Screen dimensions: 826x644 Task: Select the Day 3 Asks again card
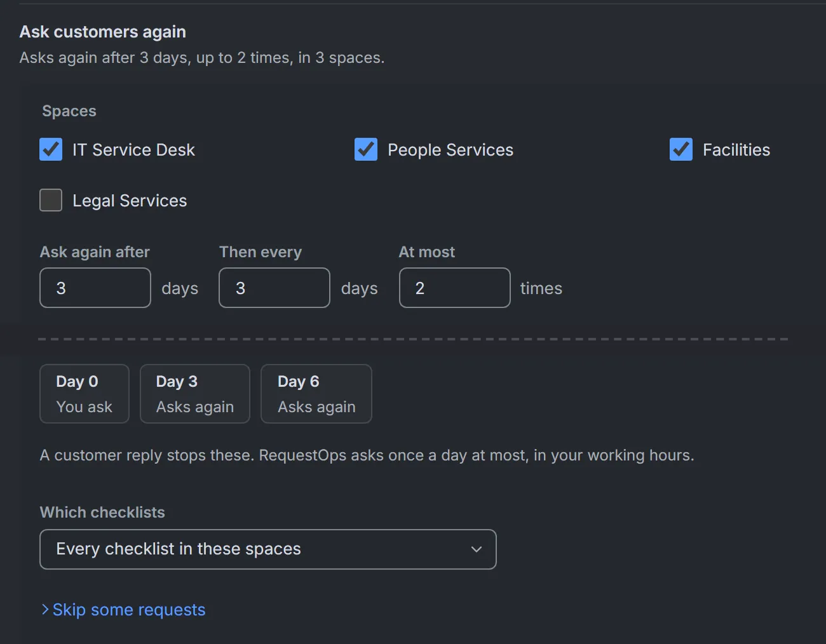(195, 394)
